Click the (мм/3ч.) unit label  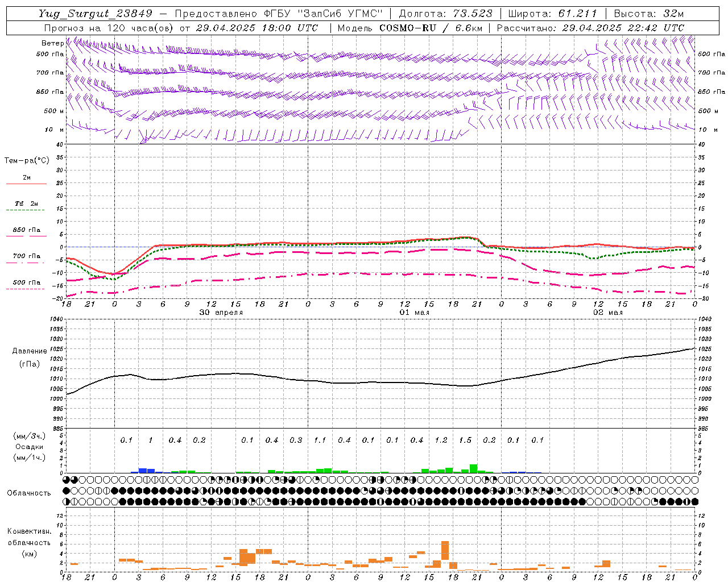(x=30, y=436)
